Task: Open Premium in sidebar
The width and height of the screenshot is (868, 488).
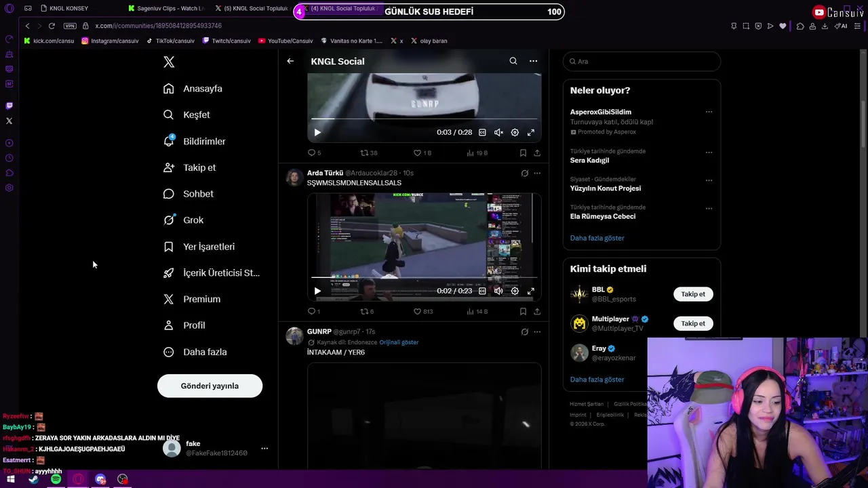Action: pyautogui.click(x=193, y=299)
